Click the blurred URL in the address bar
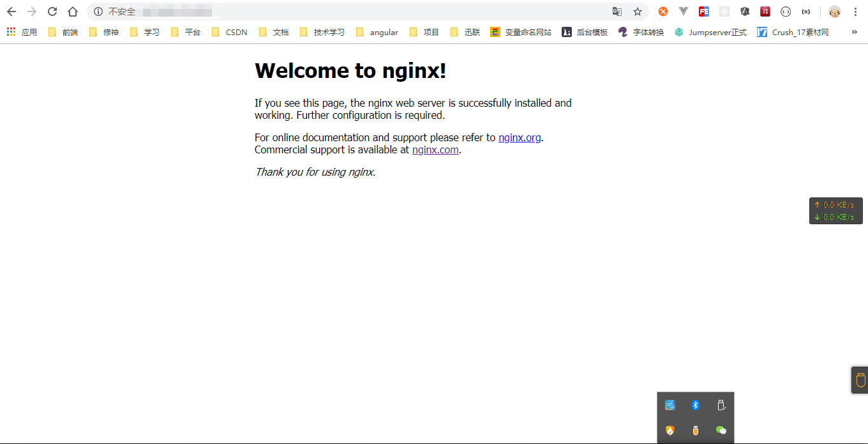The height and width of the screenshot is (444, 868). [177, 11]
